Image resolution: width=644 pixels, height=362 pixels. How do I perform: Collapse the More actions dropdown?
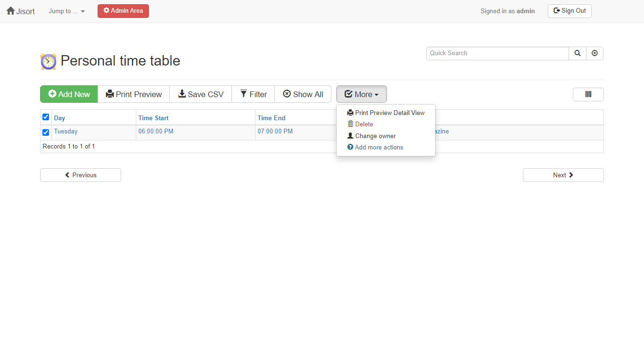[x=361, y=94]
